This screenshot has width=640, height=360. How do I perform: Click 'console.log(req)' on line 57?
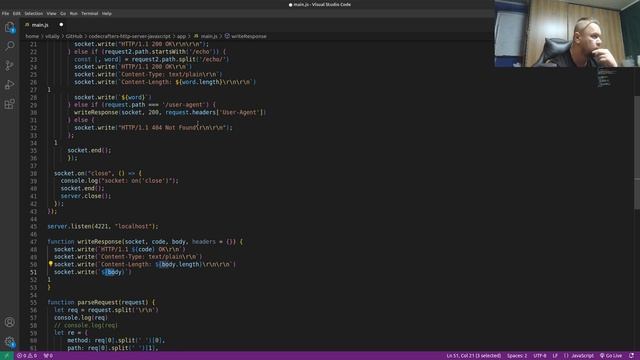81,318
